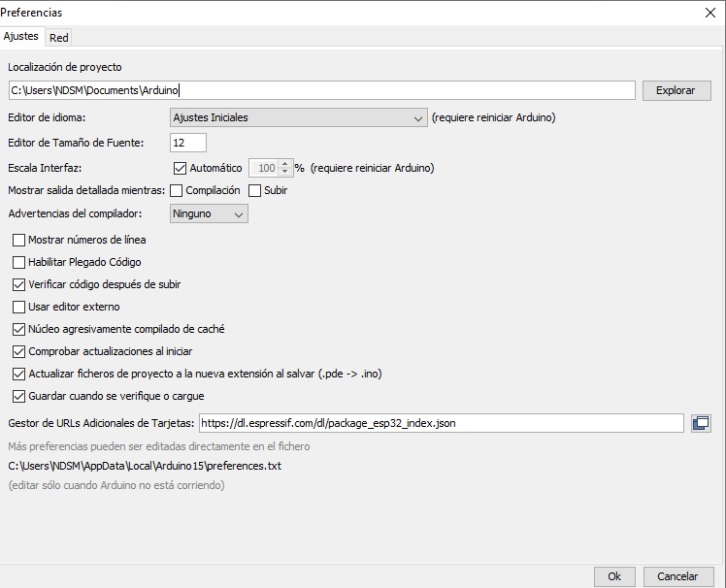Confirm preferences with Ok button
The width and height of the screenshot is (726, 588).
click(x=614, y=576)
